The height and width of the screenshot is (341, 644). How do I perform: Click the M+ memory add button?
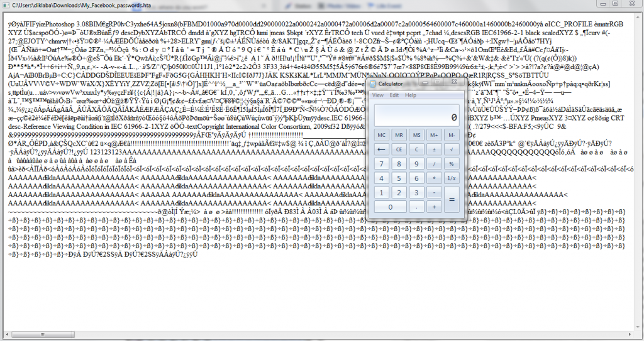(434, 135)
